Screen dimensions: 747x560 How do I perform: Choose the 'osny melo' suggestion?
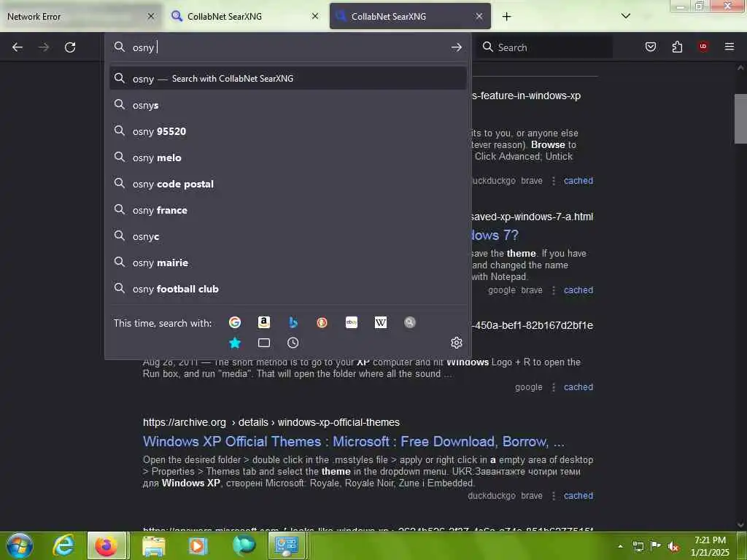(x=287, y=157)
